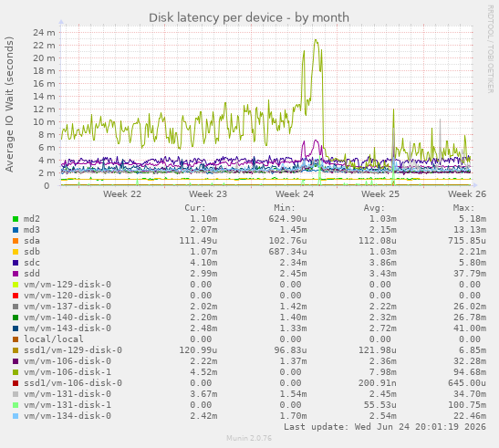Select the ssd1/vm-129-disk-0 legend label
Screen dimensions: 499x448
(x=73, y=350)
